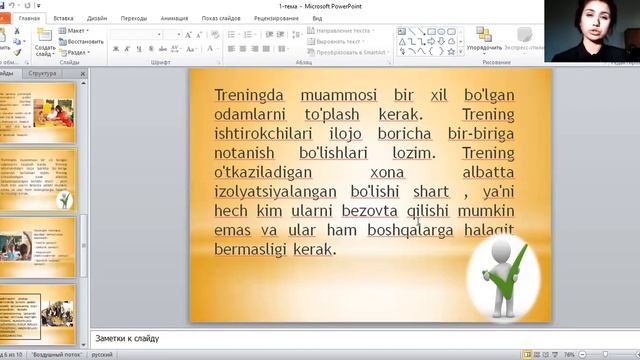Open the Показ слайдов tab
Viewport: 640px width, 360px height.
coord(221,18)
